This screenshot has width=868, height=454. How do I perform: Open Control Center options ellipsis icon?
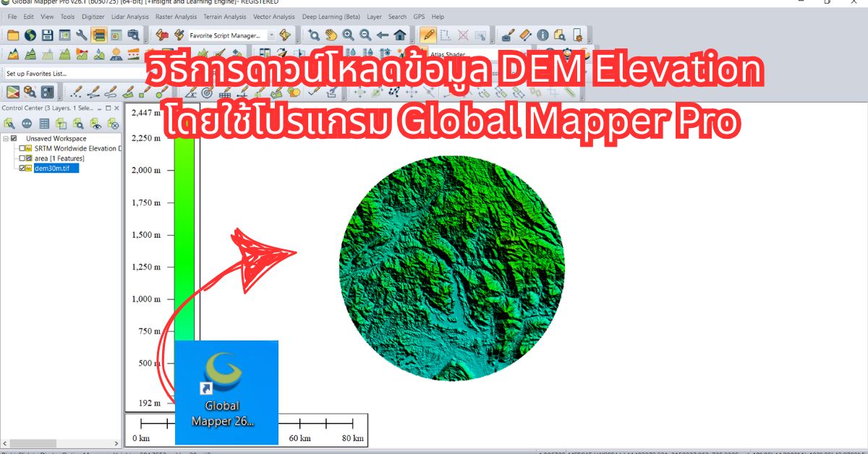[x=27, y=124]
